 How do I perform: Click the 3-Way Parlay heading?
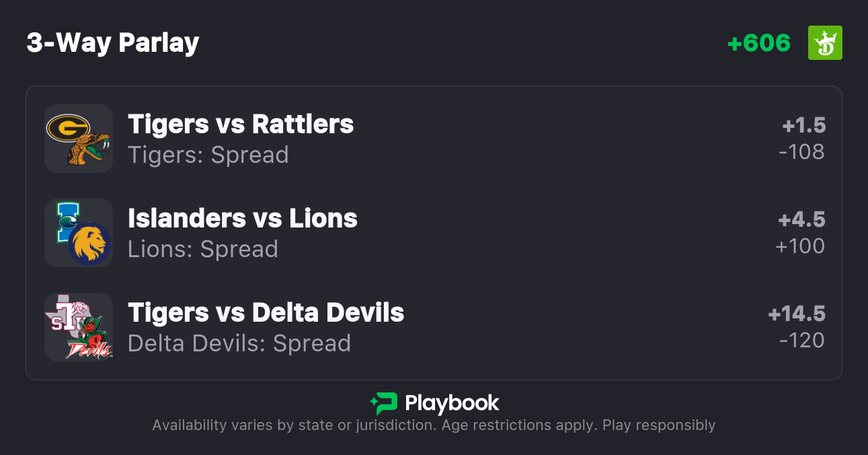[x=113, y=43]
